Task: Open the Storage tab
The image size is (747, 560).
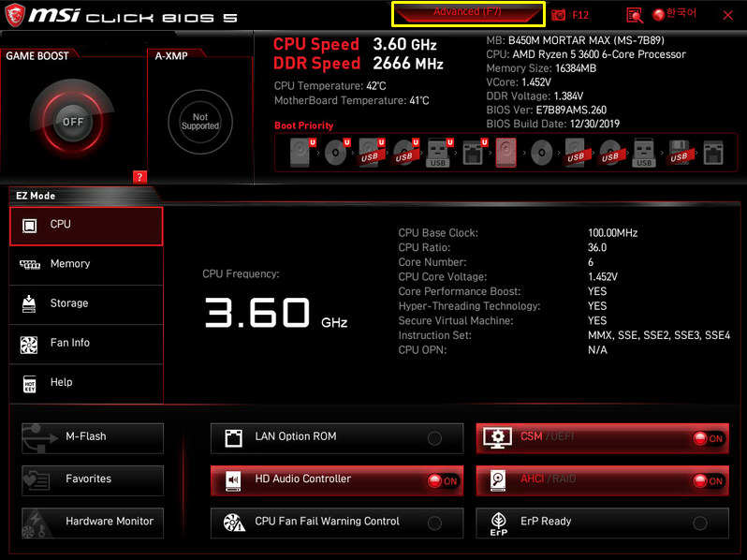Action: tap(86, 304)
